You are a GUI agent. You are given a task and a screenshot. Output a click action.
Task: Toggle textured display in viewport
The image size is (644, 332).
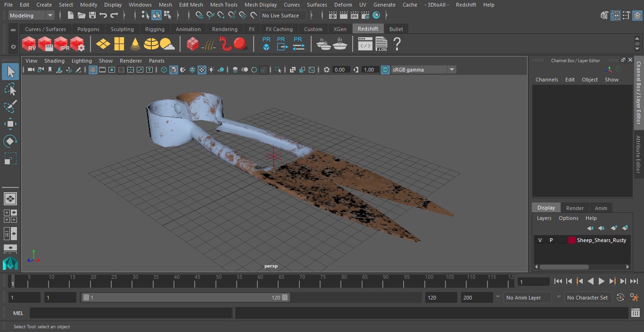(x=202, y=70)
